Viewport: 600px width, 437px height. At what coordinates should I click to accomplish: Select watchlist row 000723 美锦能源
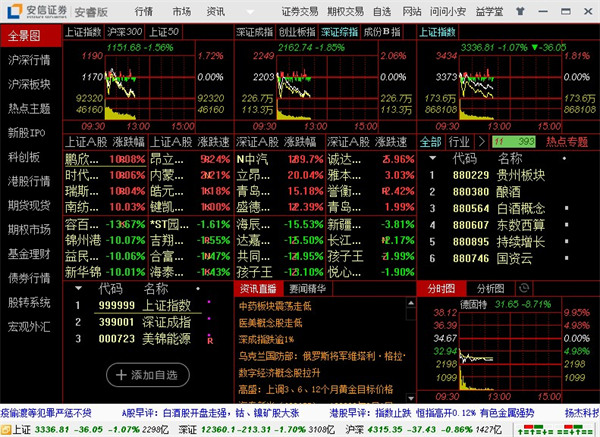147,339
